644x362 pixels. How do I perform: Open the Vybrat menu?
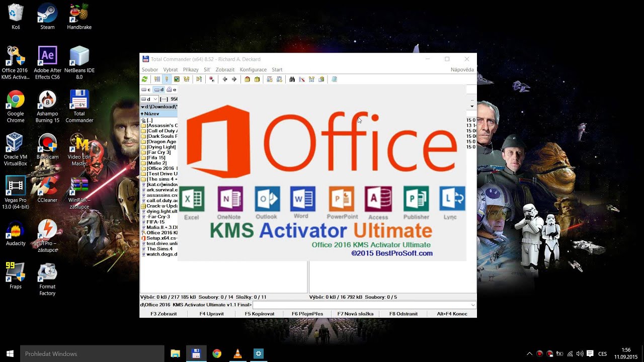click(171, 70)
